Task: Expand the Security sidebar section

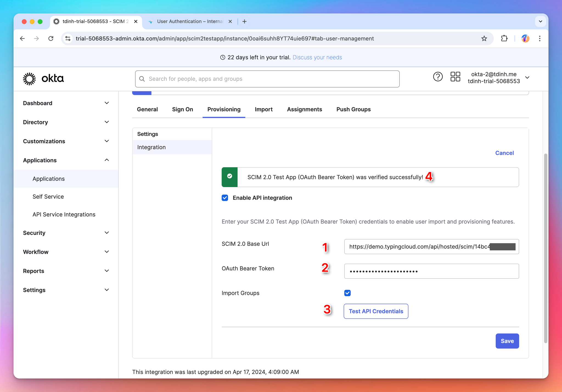Action: pyautogui.click(x=66, y=233)
